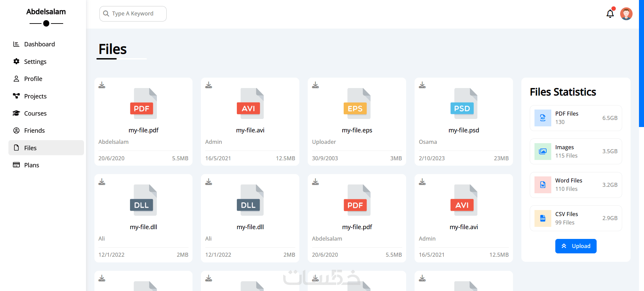Navigate to Plans in the sidebar
Image resolution: width=644 pixels, height=291 pixels.
tap(46, 165)
